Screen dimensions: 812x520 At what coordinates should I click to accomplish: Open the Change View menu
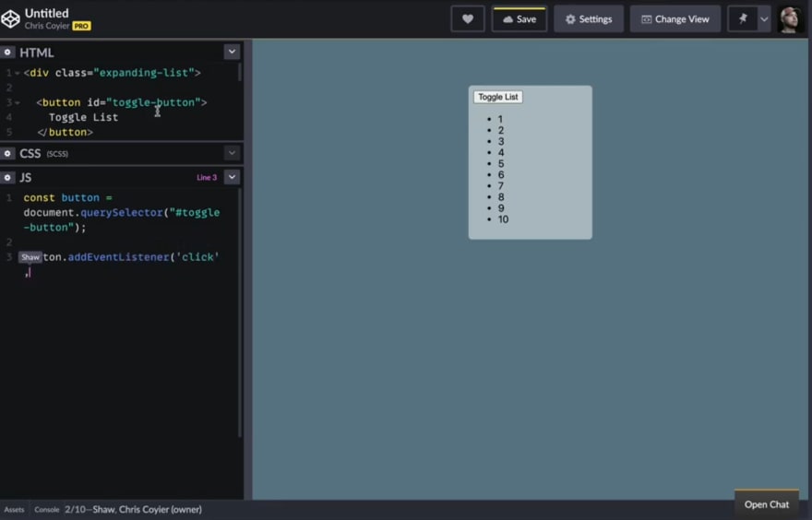click(x=675, y=19)
